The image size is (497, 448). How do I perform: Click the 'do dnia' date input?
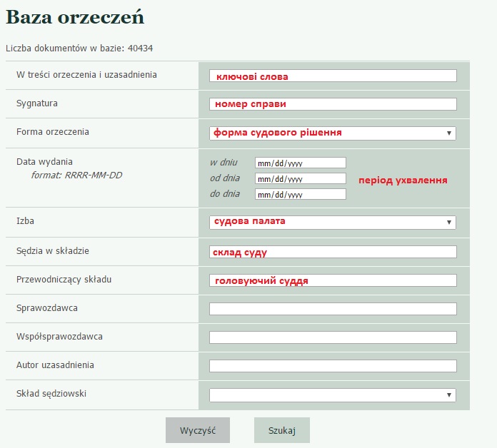[300, 194]
